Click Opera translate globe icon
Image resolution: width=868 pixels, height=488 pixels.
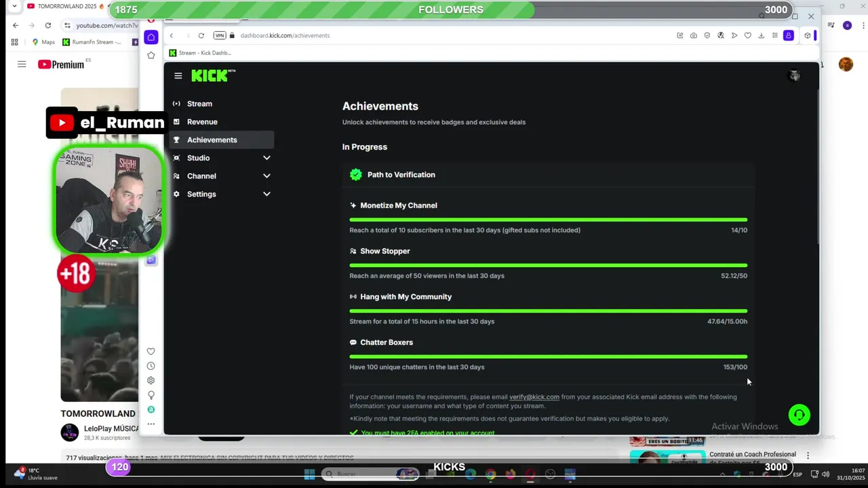pos(720,35)
